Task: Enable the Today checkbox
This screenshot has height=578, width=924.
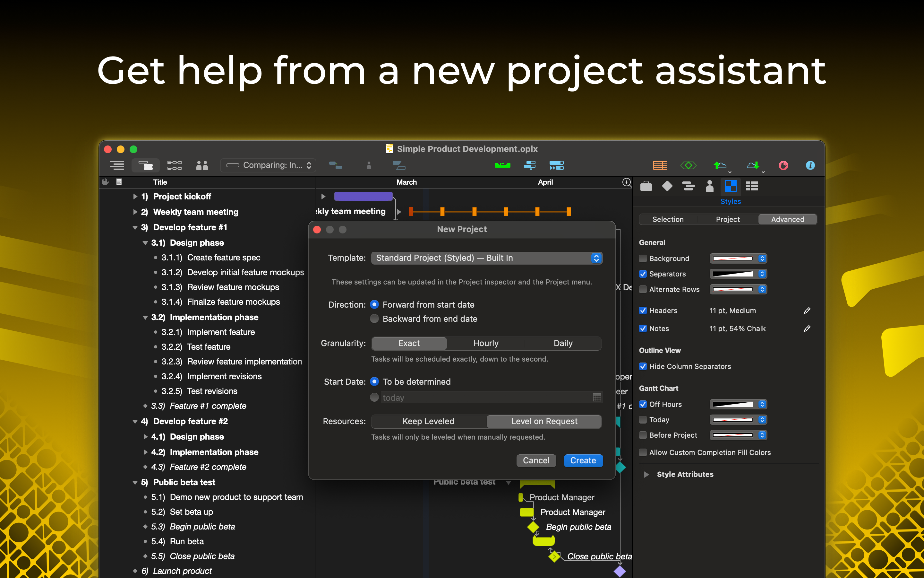Action: coord(643,419)
